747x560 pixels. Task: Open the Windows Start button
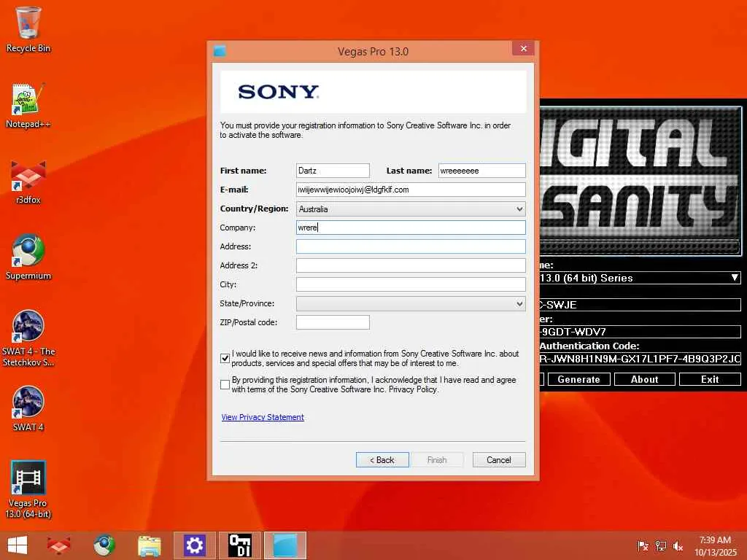pyautogui.click(x=18, y=545)
